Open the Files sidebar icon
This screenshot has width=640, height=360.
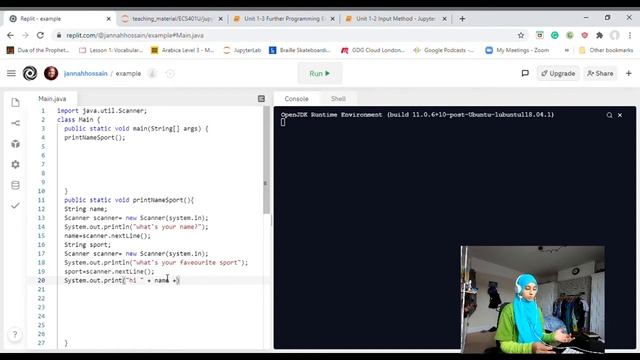point(16,102)
